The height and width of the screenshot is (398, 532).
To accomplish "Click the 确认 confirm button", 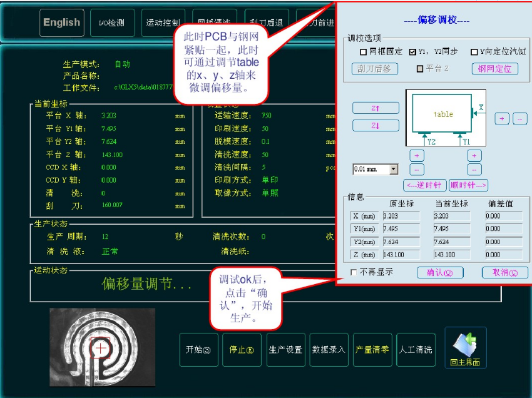I will click(444, 273).
